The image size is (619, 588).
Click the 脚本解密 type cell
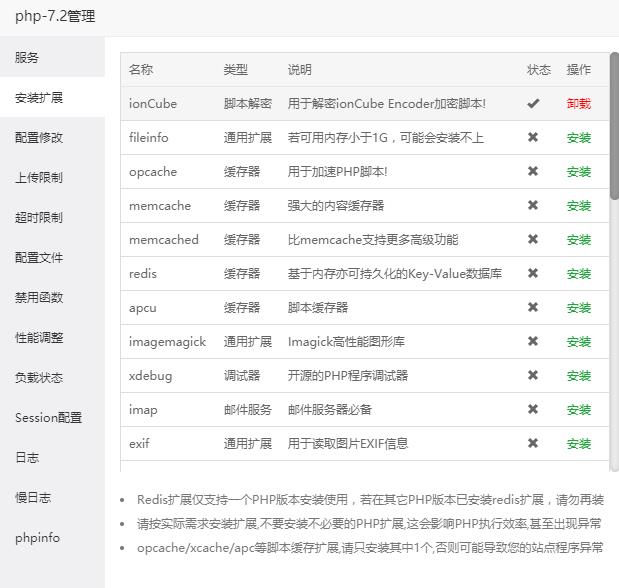coord(248,103)
